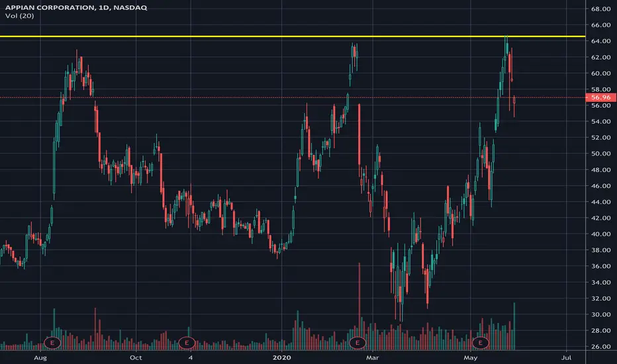Viewport: 617px width, 364px height.
Task: Click the 2020 label on time axis
Action: (x=282, y=357)
